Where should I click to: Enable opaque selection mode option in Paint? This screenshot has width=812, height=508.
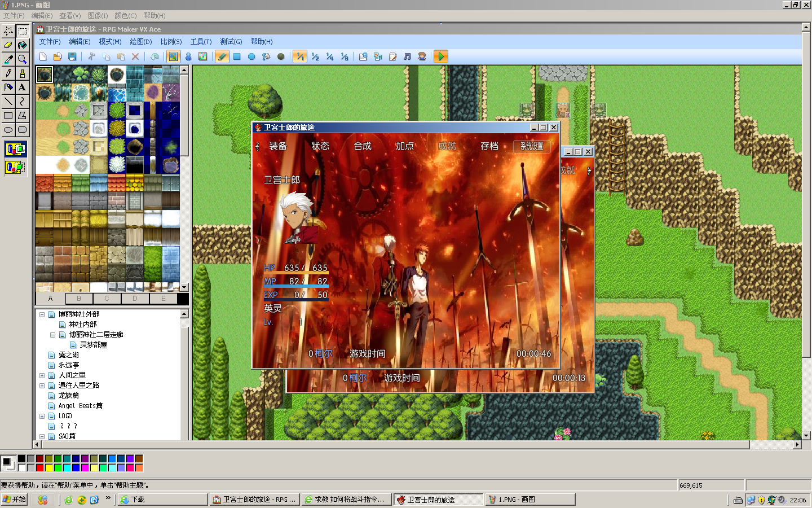tap(16, 150)
